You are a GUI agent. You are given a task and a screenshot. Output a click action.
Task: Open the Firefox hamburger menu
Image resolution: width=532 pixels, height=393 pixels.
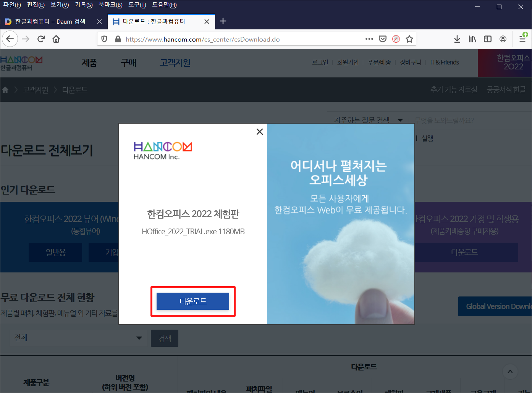(522, 39)
